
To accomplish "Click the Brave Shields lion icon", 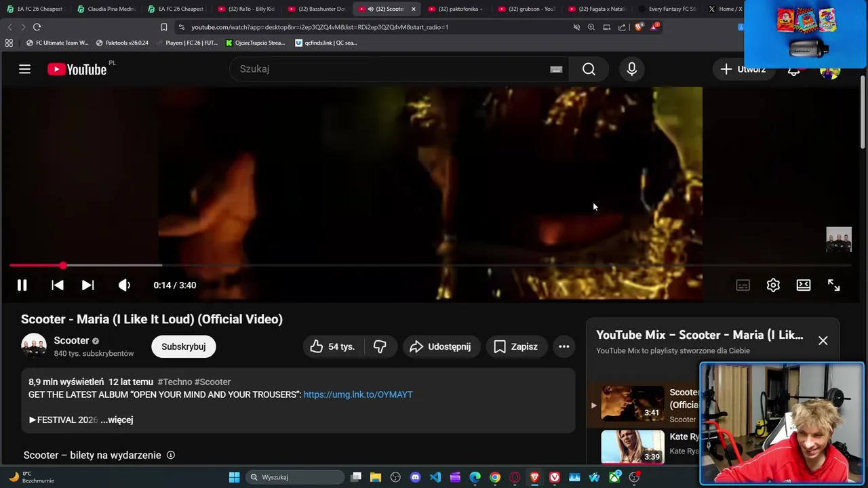I will tap(639, 27).
